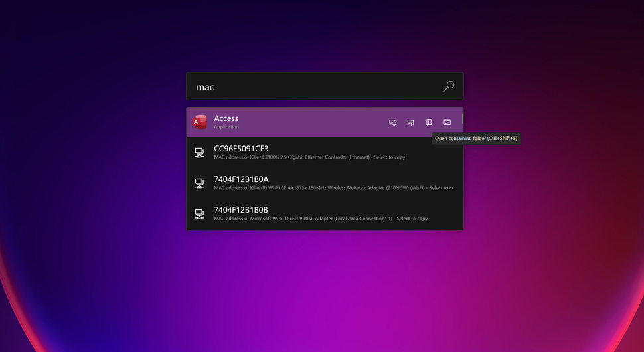The height and width of the screenshot is (352, 644).
Task: Click the Open path in console icon
Action: (447, 122)
